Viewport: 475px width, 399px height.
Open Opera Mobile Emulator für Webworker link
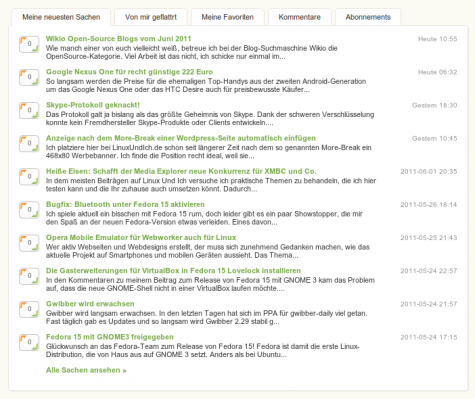click(141, 238)
